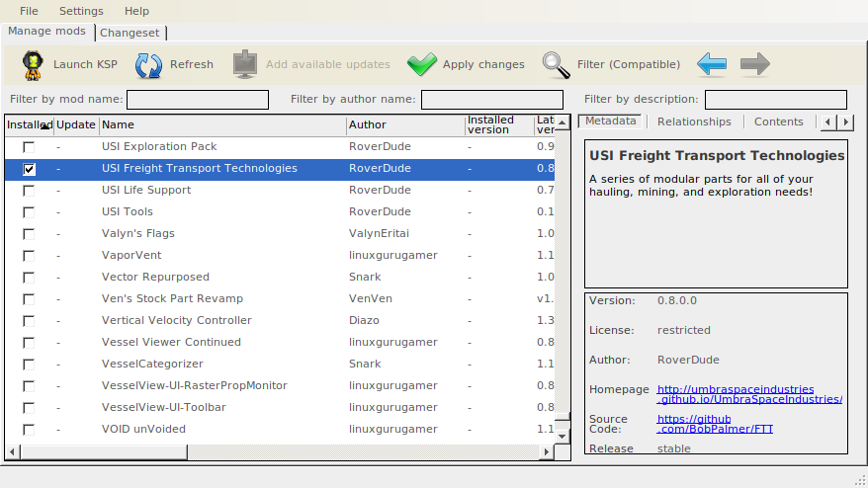This screenshot has width=868, height=488.
Task: Open the File menu
Action: click(x=29, y=11)
